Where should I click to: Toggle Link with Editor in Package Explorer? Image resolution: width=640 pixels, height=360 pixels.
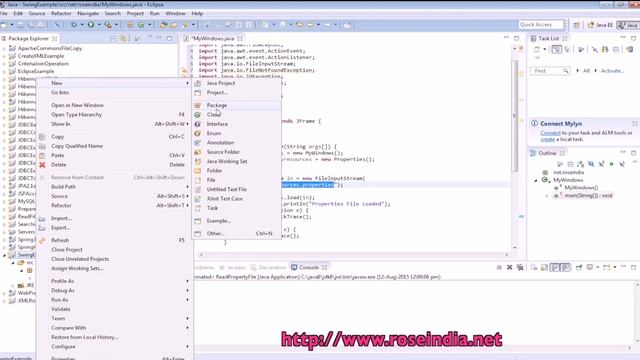click(x=123, y=38)
